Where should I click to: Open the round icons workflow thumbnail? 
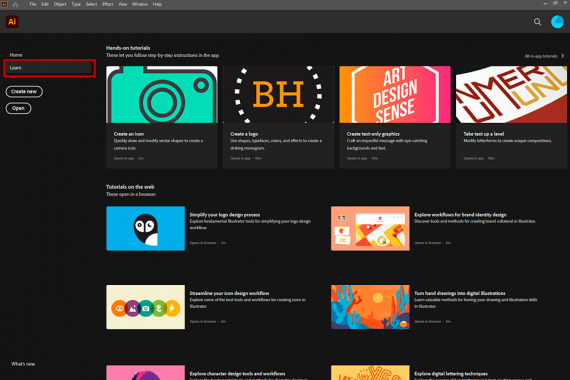click(145, 307)
